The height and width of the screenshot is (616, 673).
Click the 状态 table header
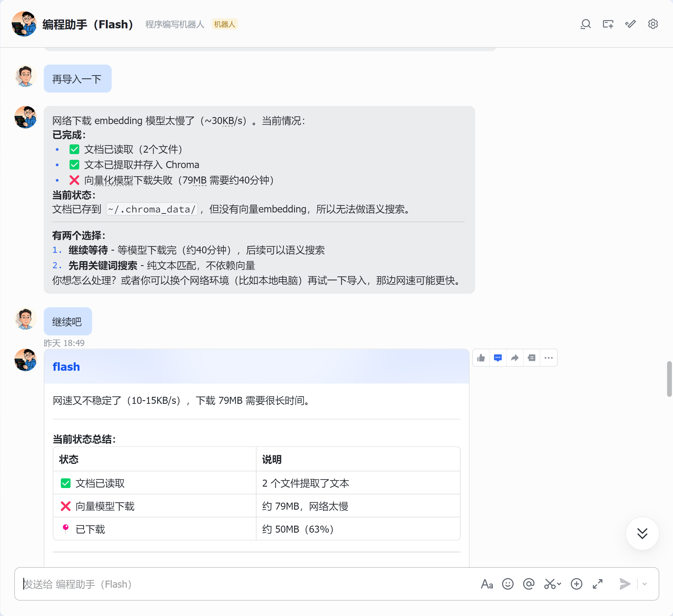pyautogui.click(x=155, y=459)
